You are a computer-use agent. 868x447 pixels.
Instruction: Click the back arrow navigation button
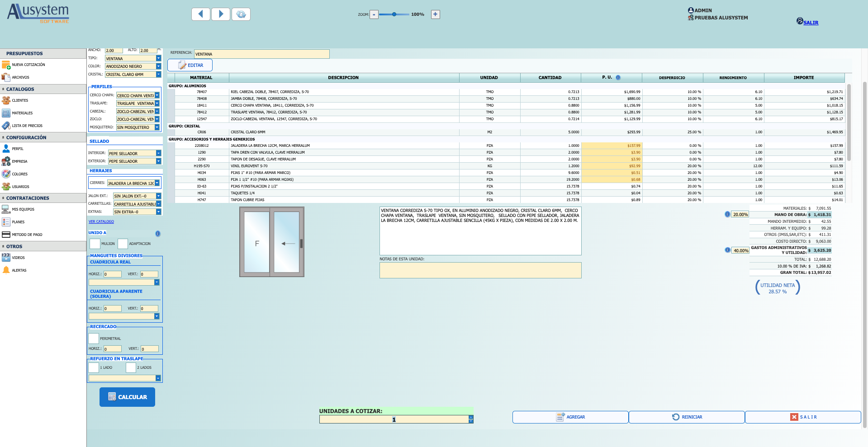tap(200, 14)
